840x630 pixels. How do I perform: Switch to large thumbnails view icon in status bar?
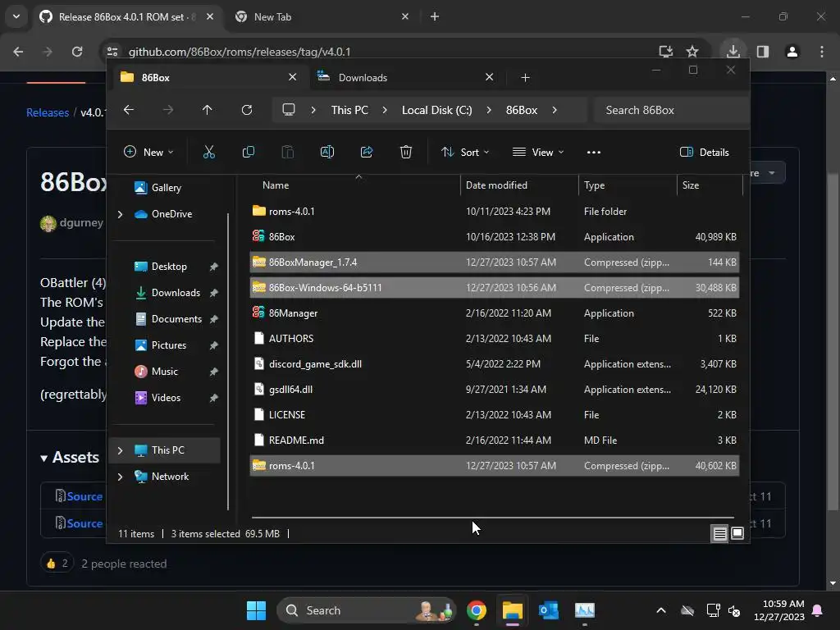737,533
